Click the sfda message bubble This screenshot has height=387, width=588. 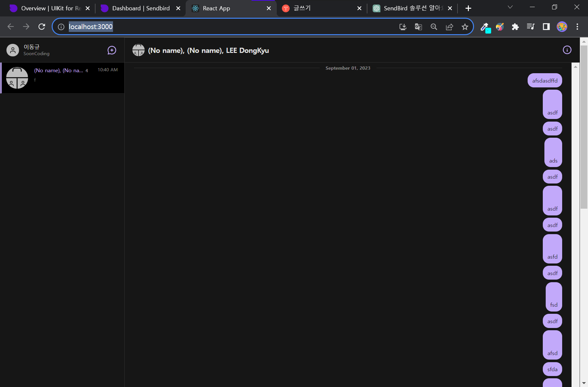click(552, 369)
